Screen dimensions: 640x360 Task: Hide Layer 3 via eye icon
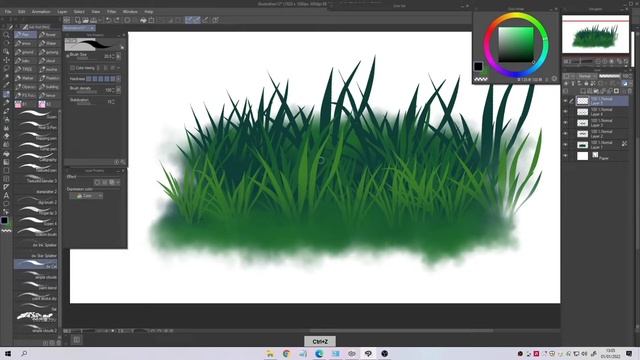click(565, 123)
